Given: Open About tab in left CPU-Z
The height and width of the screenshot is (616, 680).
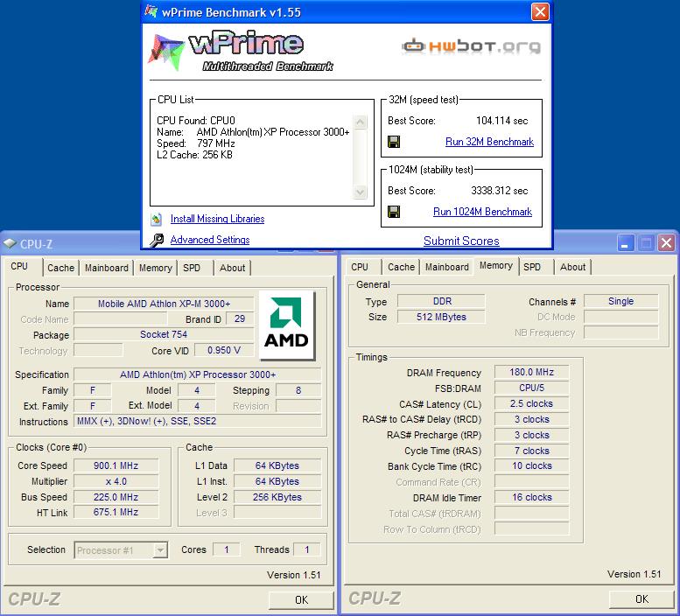Looking at the screenshot, I should pos(233,268).
